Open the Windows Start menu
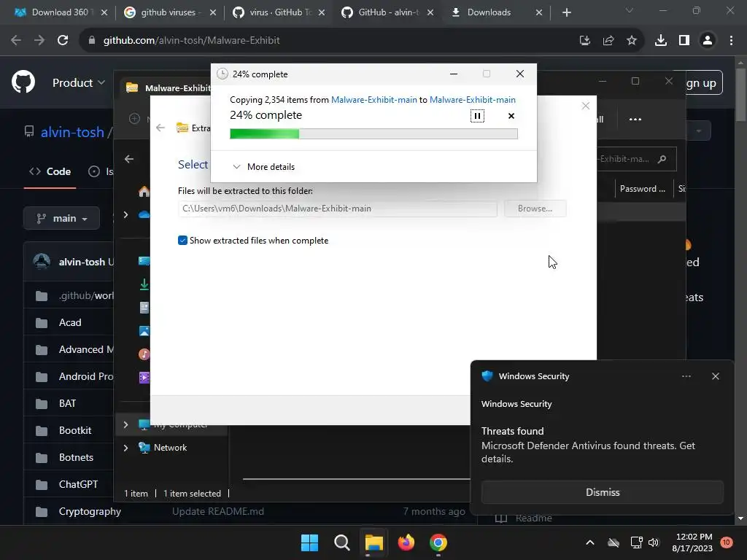 click(x=309, y=542)
